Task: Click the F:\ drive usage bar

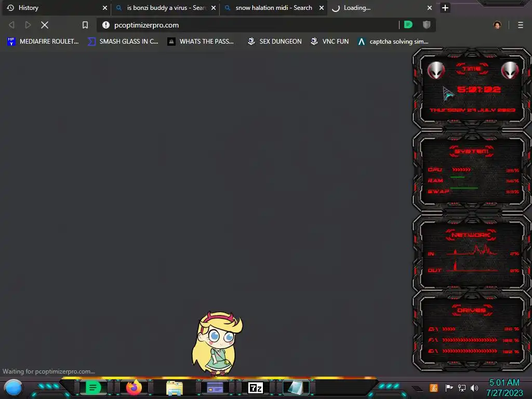Action: 470,340
